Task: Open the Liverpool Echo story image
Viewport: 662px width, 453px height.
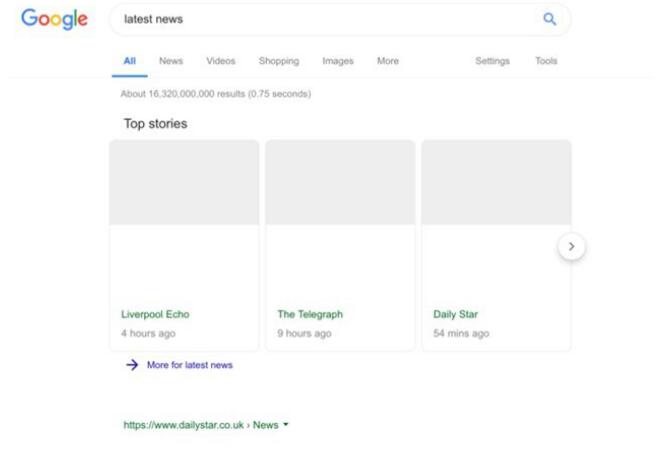Action: tap(184, 182)
